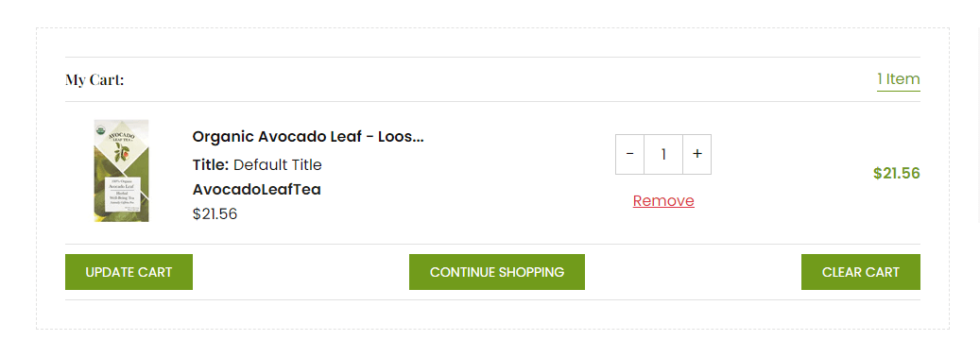The width and height of the screenshot is (980, 357).
Task: Empty the cart with Clear Cart
Action: click(x=861, y=272)
